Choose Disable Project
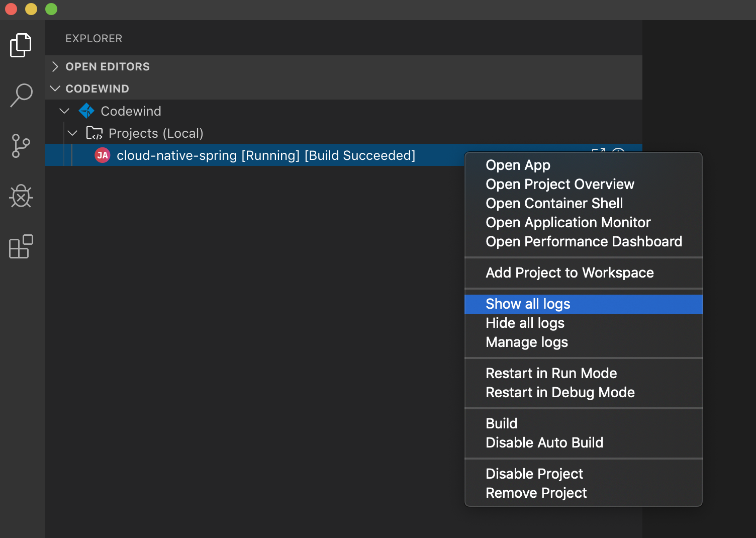This screenshot has height=538, width=756. [583, 474]
